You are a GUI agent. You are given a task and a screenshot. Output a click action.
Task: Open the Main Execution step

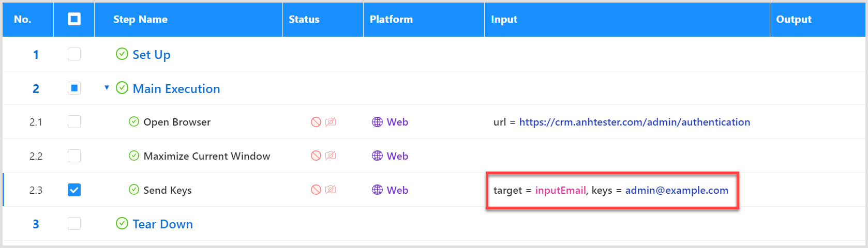pyautogui.click(x=176, y=89)
